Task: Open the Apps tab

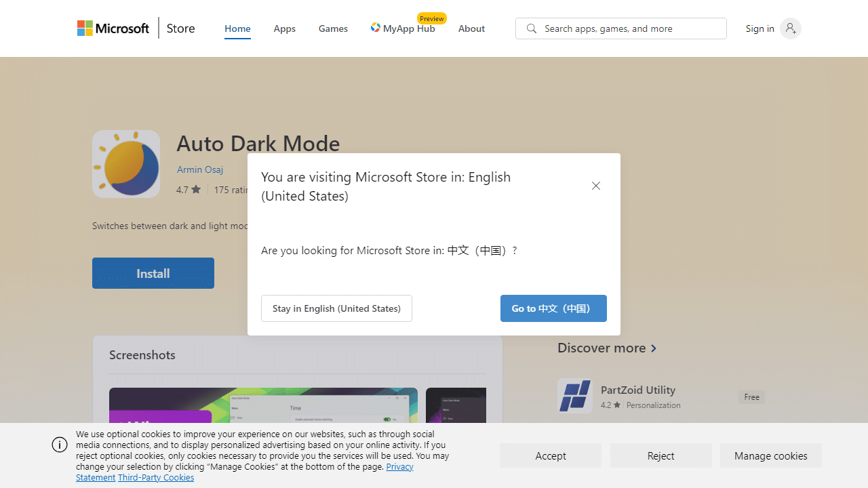Action: click(x=285, y=28)
